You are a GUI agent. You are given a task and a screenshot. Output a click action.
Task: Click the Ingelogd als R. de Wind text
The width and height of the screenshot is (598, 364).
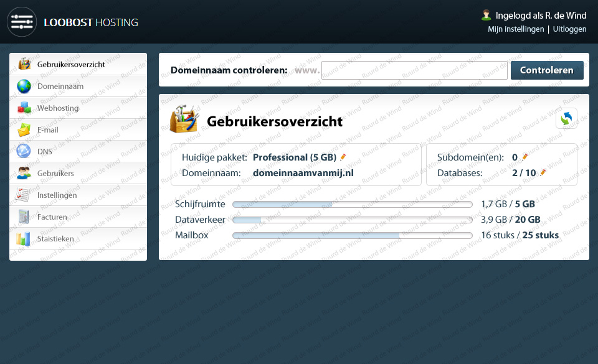click(x=541, y=16)
